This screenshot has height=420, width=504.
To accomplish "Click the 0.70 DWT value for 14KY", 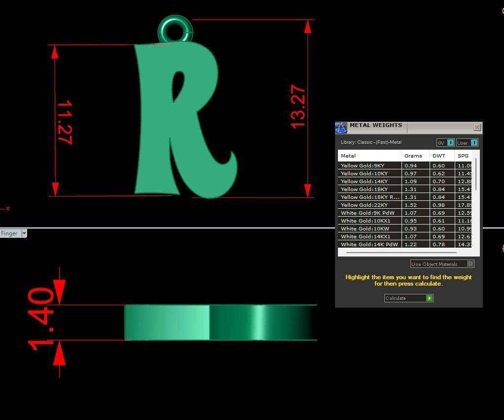I will point(438,181).
